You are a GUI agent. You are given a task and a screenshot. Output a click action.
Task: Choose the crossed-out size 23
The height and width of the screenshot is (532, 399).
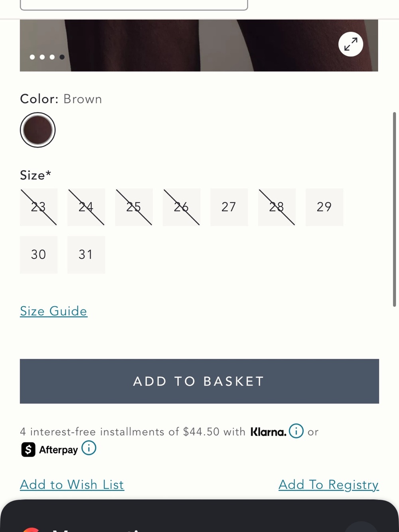tap(39, 207)
